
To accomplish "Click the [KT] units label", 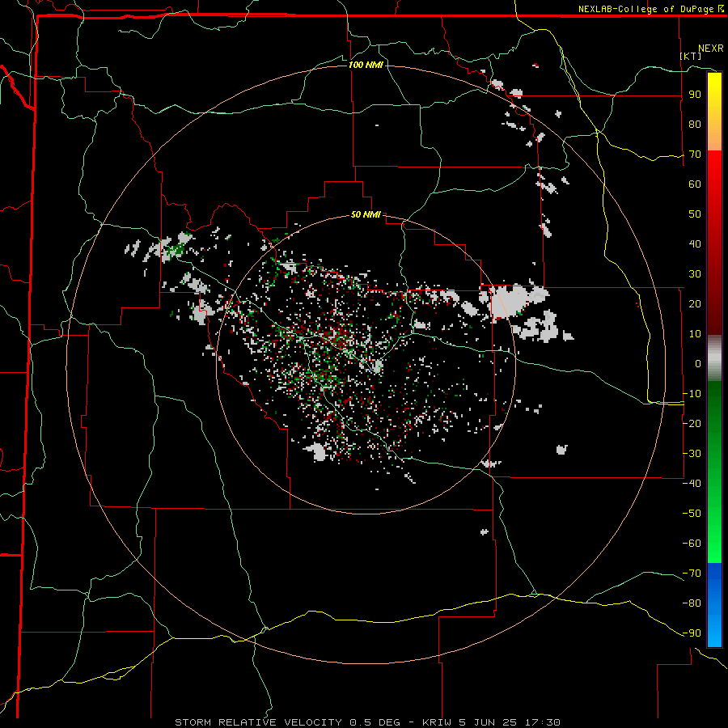I will 691,56.
